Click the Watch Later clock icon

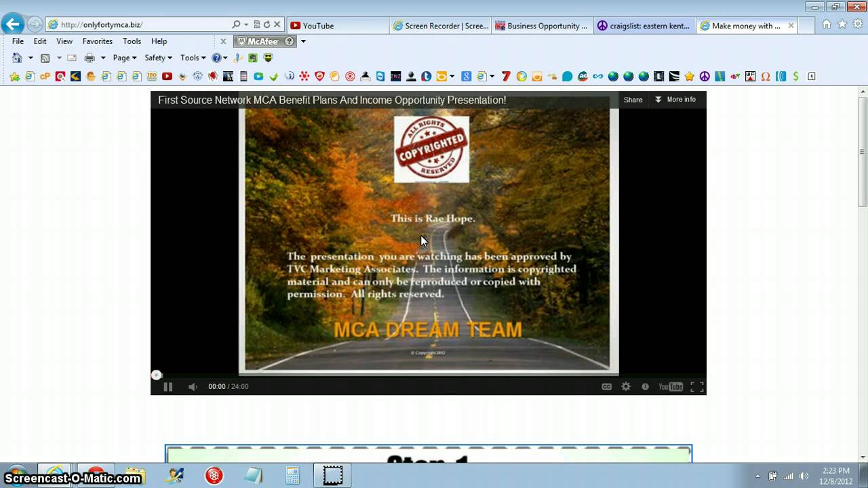coord(645,386)
